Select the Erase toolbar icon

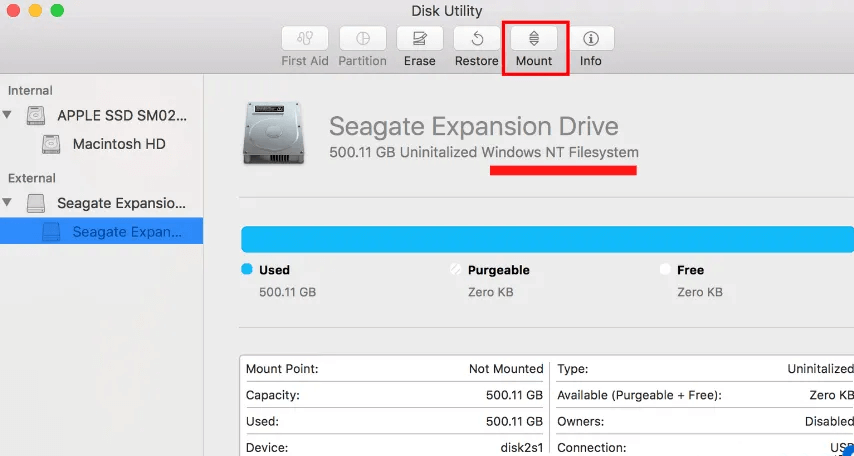[420, 39]
